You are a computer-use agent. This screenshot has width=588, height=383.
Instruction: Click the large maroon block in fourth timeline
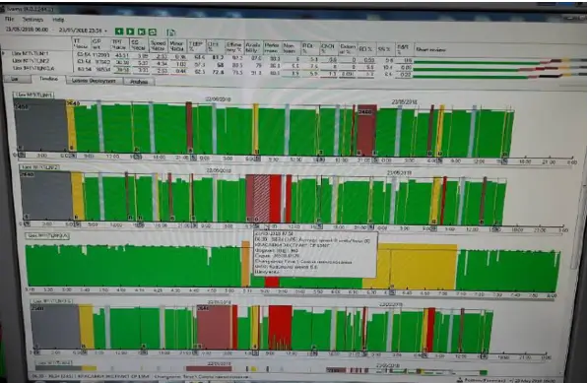tap(214, 327)
